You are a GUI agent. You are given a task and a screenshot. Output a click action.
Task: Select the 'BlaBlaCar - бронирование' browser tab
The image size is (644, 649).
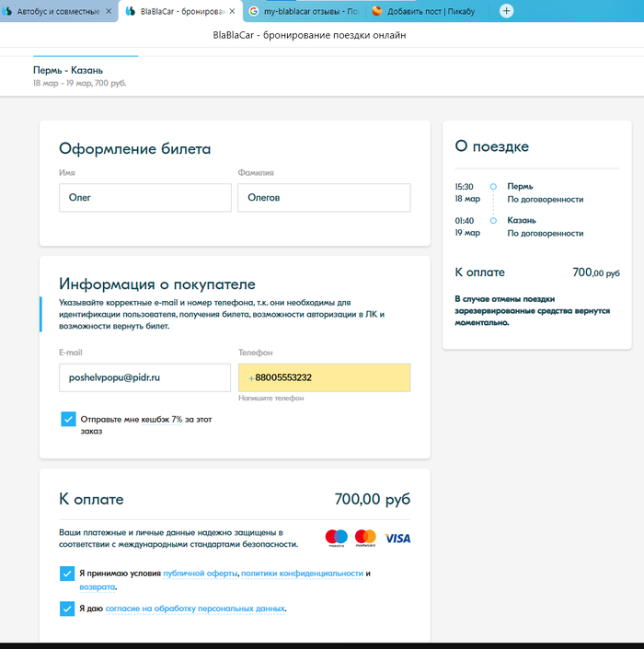coord(180,11)
